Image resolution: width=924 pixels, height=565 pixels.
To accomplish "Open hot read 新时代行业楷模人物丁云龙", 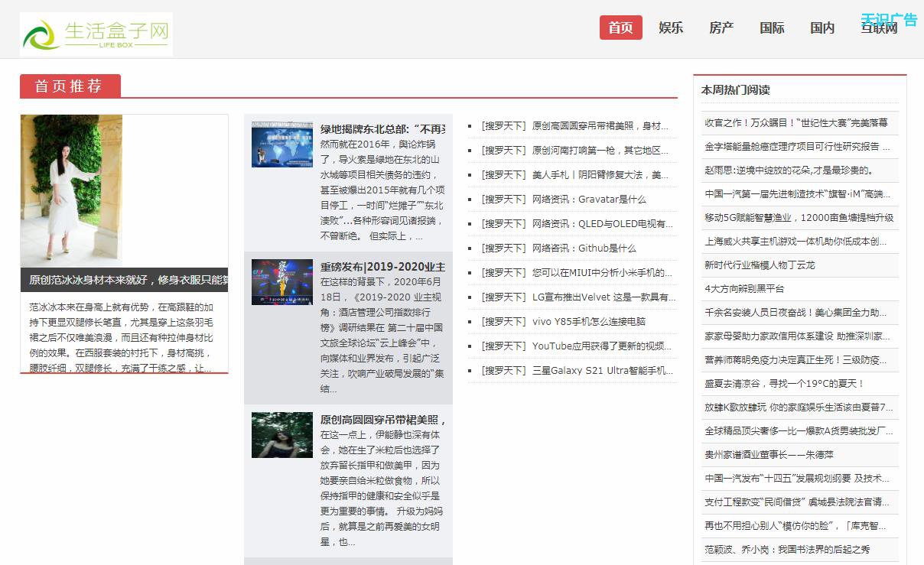I will click(760, 265).
